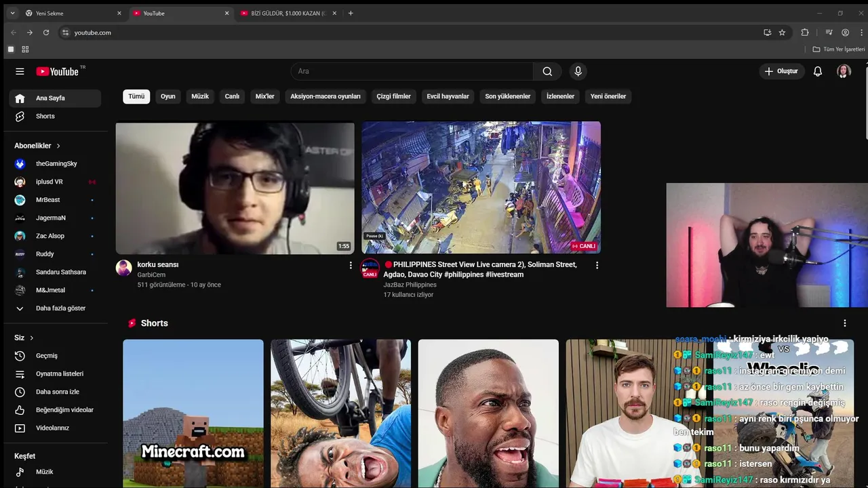This screenshot has height=488, width=868.
Task: Open the tab search dropdown arrow
Action: click(x=12, y=13)
